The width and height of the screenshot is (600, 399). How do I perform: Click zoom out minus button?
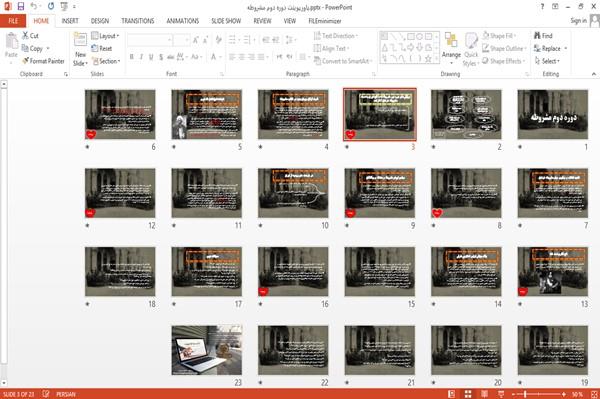[x=514, y=394]
